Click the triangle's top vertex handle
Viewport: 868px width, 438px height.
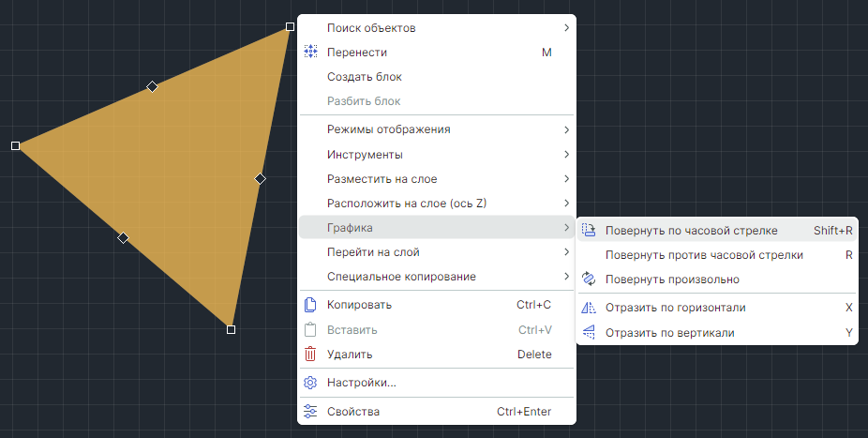pos(291,28)
